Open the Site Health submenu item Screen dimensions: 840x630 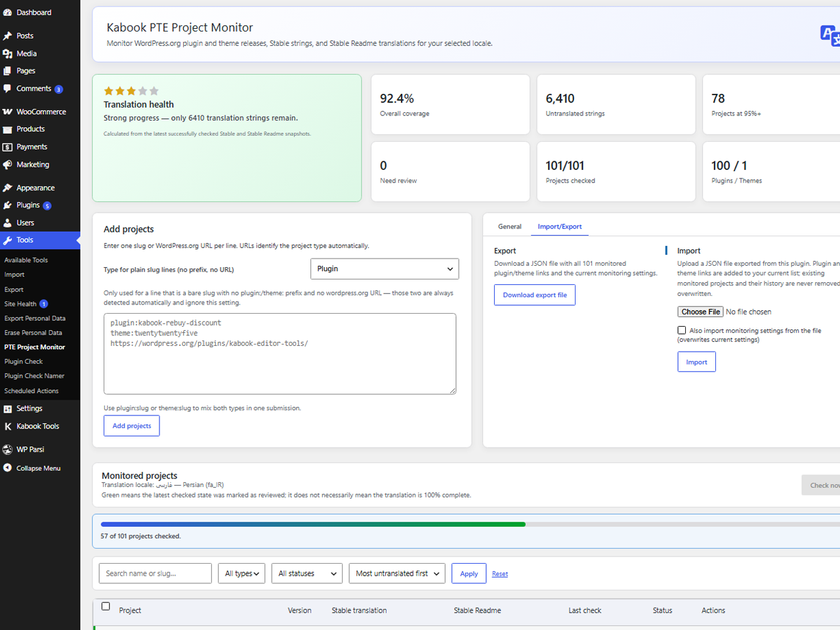click(20, 304)
